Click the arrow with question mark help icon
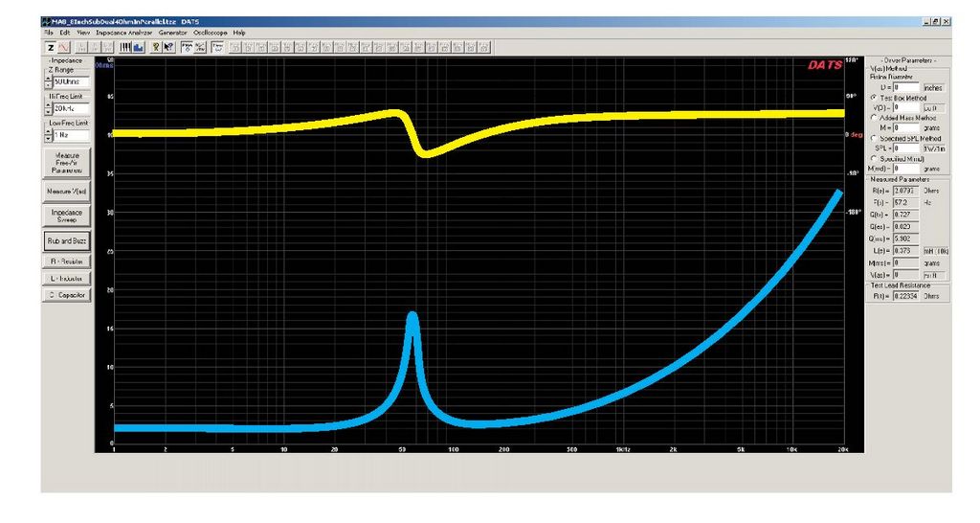The width and height of the screenshot is (980, 523). point(168,48)
